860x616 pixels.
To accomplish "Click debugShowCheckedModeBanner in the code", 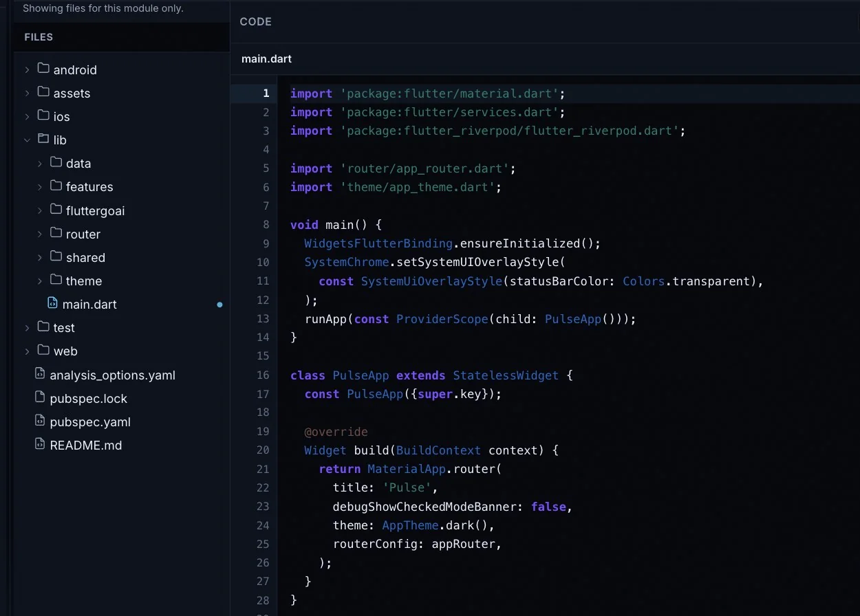I will 424,507.
